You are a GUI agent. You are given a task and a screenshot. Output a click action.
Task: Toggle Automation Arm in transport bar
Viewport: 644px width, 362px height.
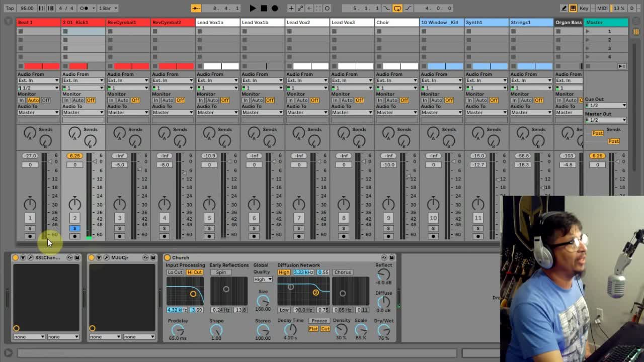tap(300, 8)
